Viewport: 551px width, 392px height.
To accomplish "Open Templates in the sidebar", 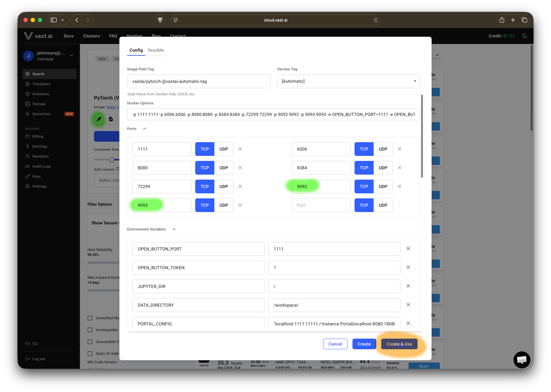I will pyautogui.click(x=41, y=84).
